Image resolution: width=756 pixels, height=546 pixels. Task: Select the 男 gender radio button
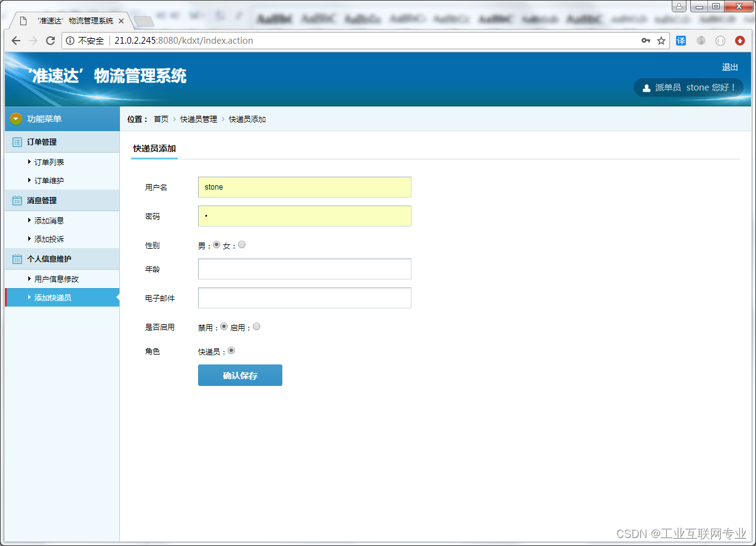[217, 244]
